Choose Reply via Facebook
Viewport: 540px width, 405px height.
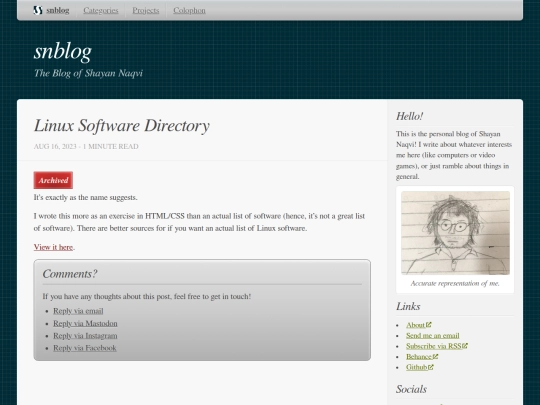(85, 348)
